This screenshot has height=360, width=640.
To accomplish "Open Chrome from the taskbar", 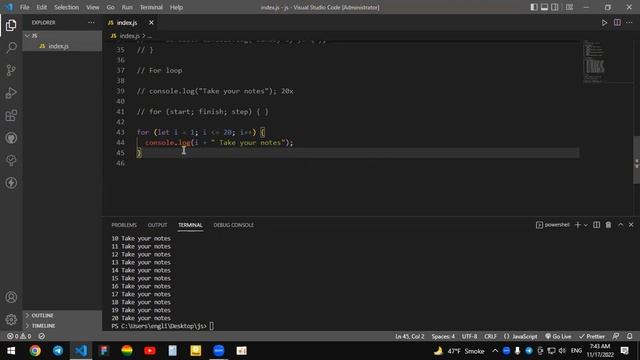I will 35,351.
